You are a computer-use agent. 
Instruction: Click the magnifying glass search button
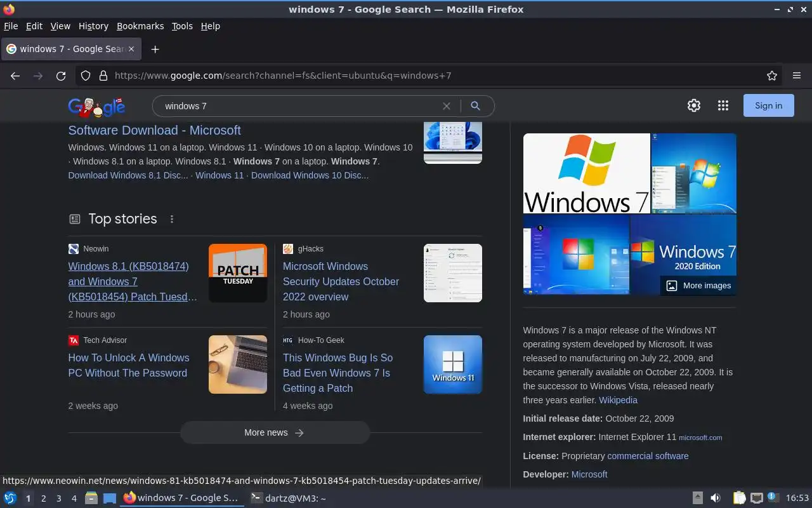pyautogui.click(x=475, y=106)
